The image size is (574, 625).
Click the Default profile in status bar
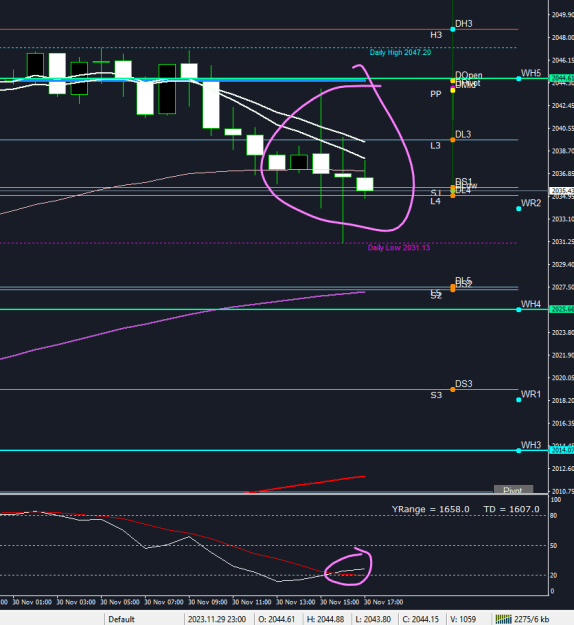tap(121, 619)
